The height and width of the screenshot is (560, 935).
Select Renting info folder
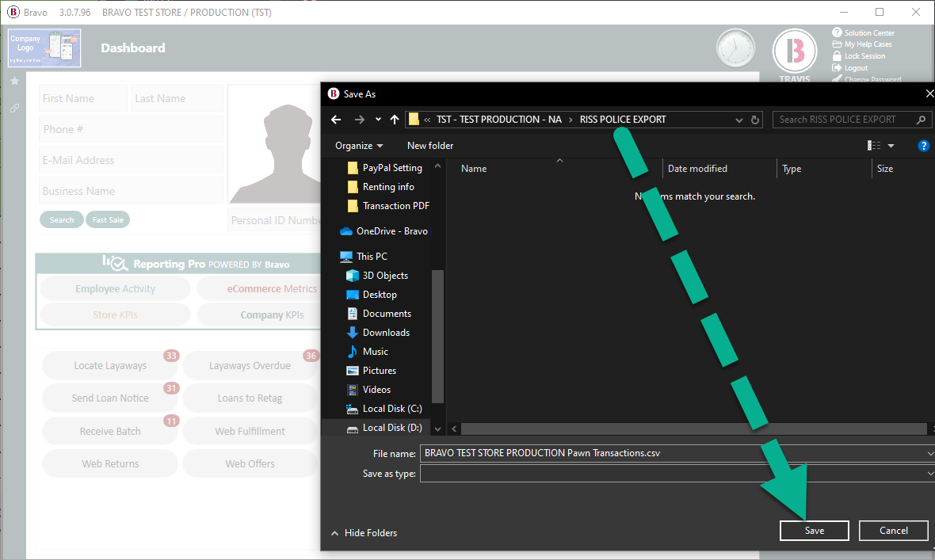pos(381,187)
